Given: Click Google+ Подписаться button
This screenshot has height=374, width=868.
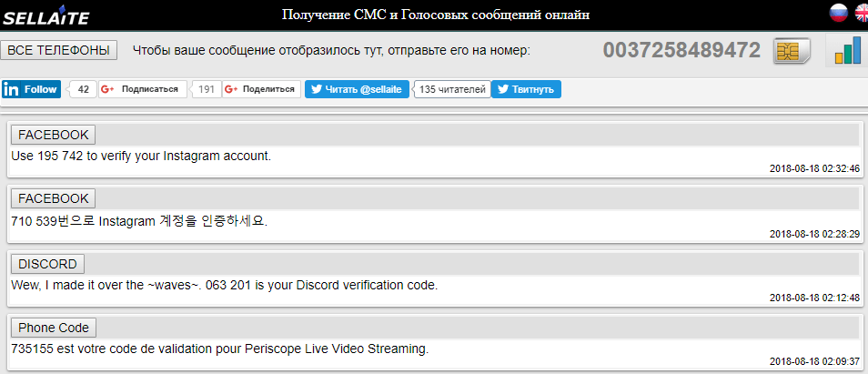Looking at the screenshot, I should [x=143, y=89].
